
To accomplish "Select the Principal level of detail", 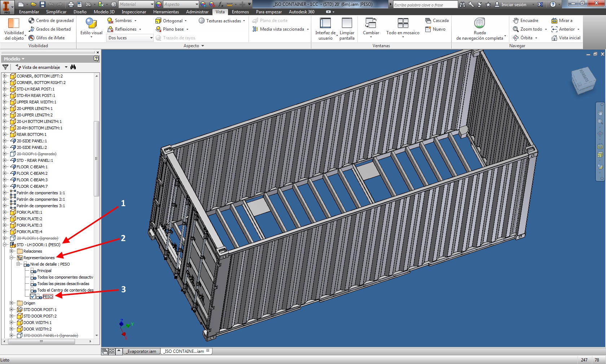I will tap(44, 271).
